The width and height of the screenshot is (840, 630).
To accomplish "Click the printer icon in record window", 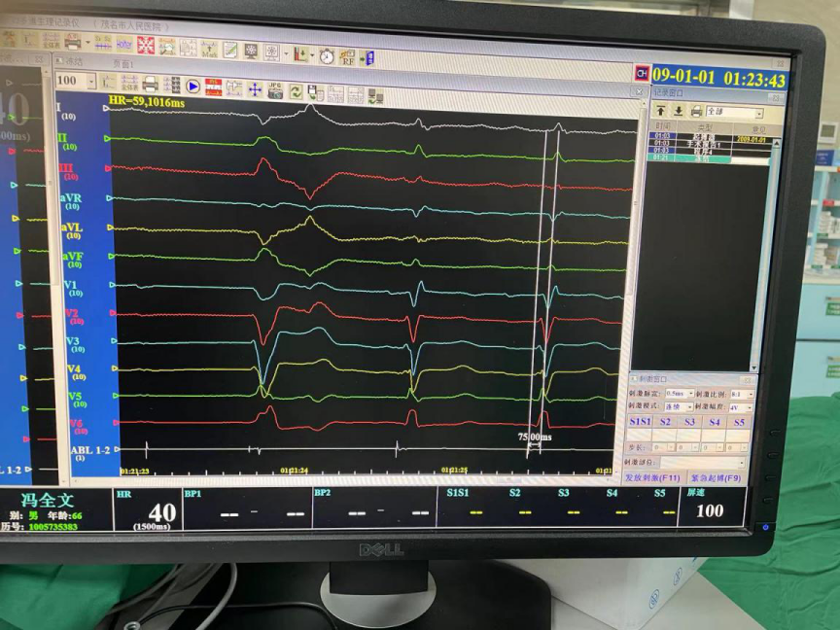I will click(695, 111).
